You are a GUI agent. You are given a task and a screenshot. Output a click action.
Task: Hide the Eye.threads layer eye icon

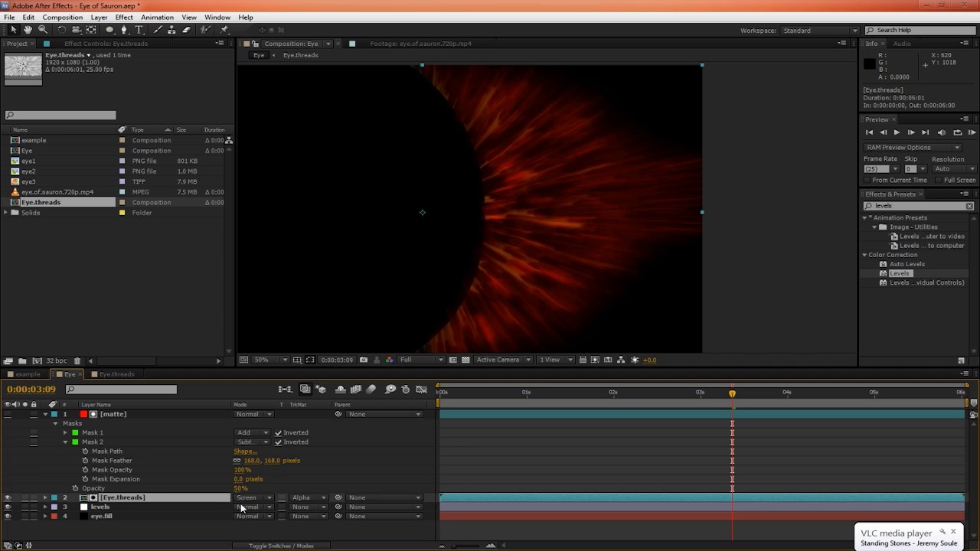pyautogui.click(x=8, y=497)
